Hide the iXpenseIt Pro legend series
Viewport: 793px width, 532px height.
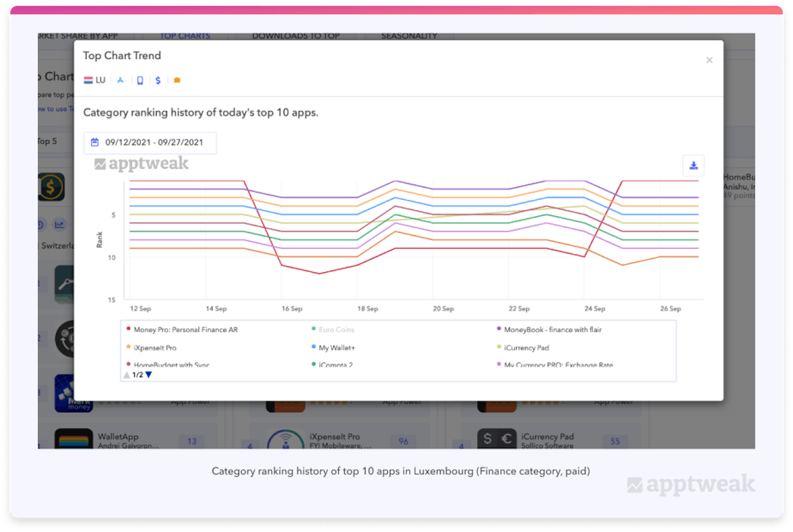tap(155, 348)
